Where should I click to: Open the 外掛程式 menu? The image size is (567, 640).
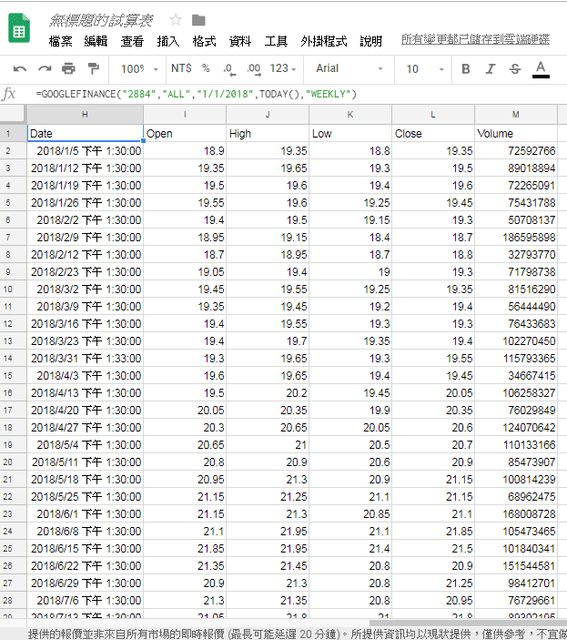tap(324, 41)
